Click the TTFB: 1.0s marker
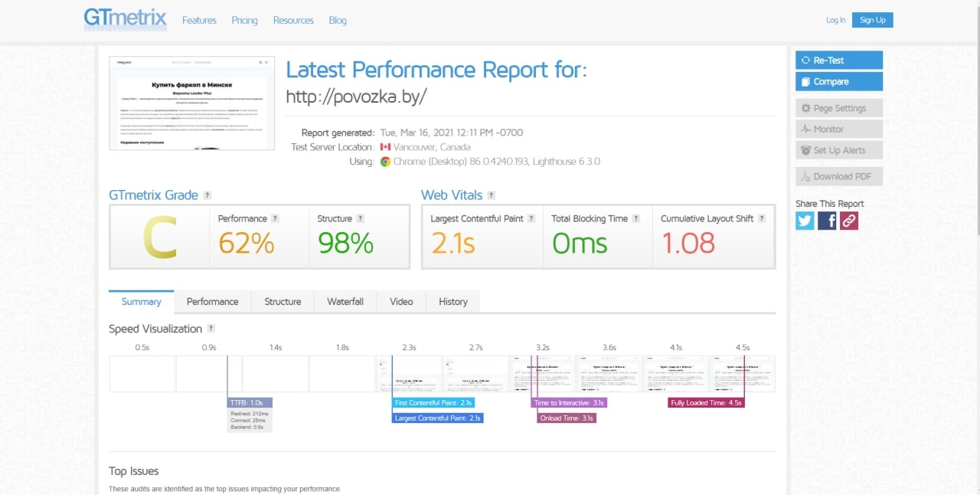The height and width of the screenshot is (495, 980). (x=250, y=402)
